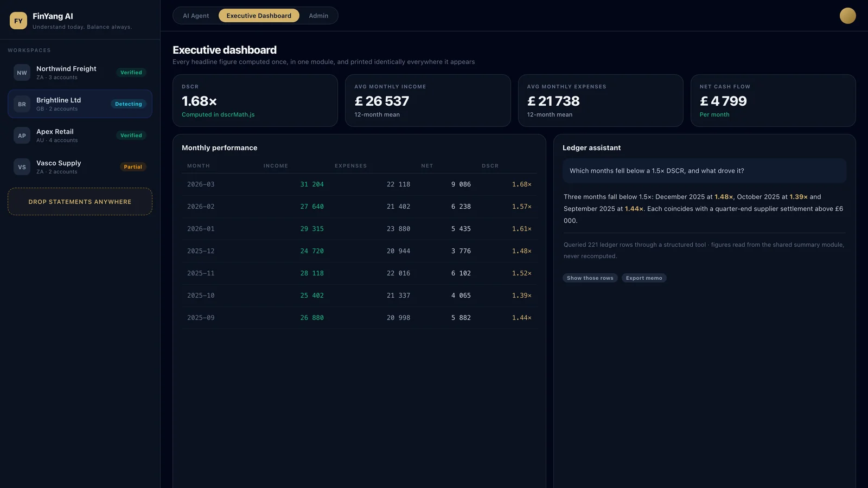Viewport: 868px width, 488px height.
Task: Click the EXPENSES column header
Action: (350, 166)
